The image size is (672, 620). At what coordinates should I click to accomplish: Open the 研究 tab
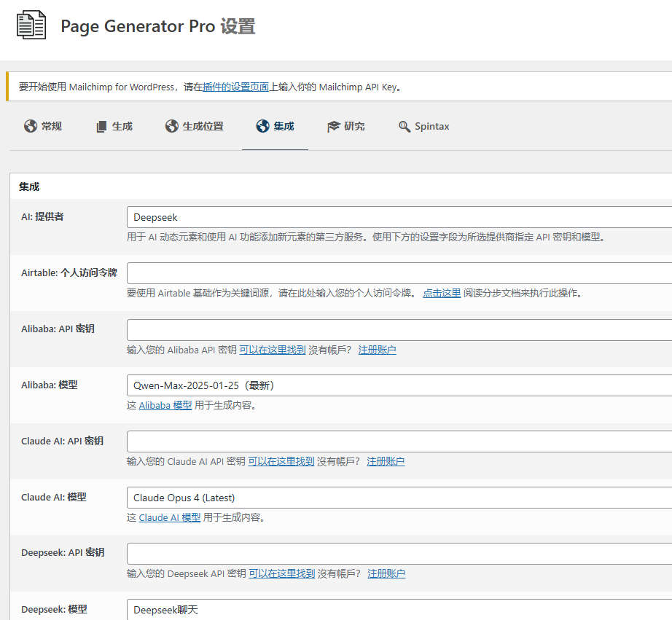[346, 126]
